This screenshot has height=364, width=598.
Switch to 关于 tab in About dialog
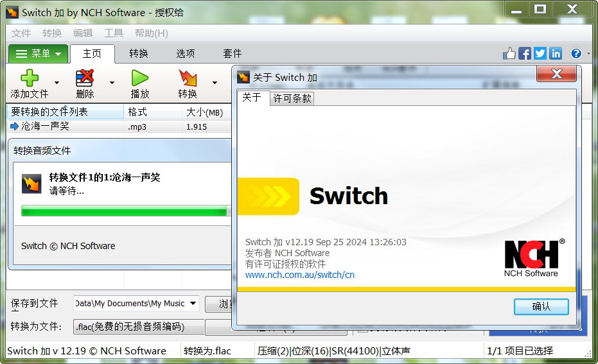pyautogui.click(x=252, y=98)
